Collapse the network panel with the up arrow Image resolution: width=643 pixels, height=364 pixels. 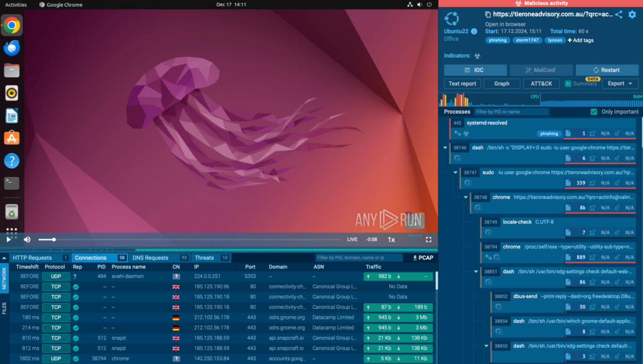[x=5, y=258]
